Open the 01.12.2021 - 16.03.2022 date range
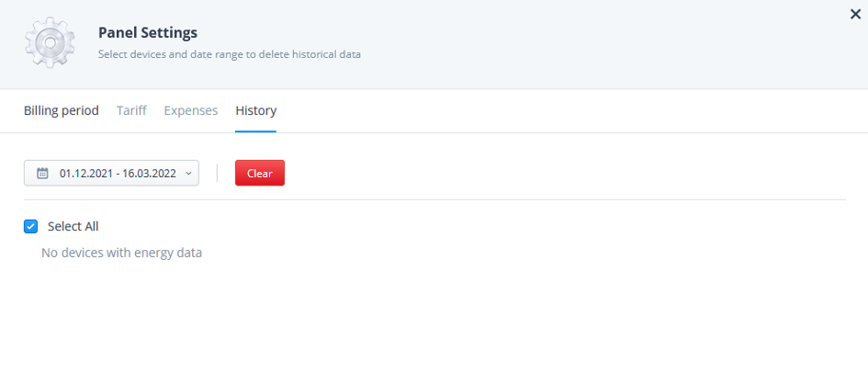The width and height of the screenshot is (868, 373). point(111,174)
